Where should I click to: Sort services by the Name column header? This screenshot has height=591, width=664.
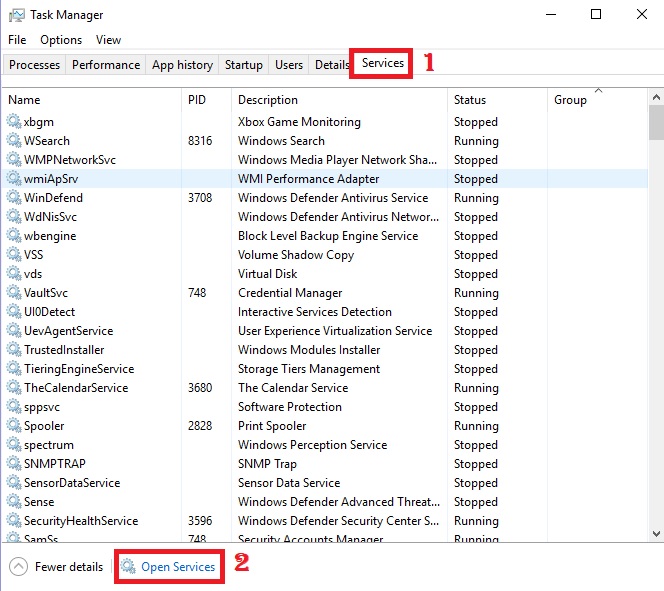(24, 100)
